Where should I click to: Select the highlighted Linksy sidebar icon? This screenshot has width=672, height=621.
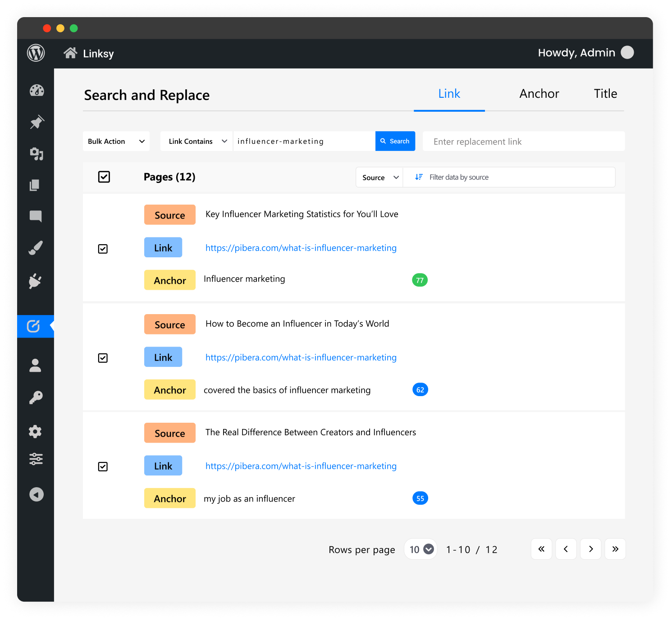tap(35, 326)
